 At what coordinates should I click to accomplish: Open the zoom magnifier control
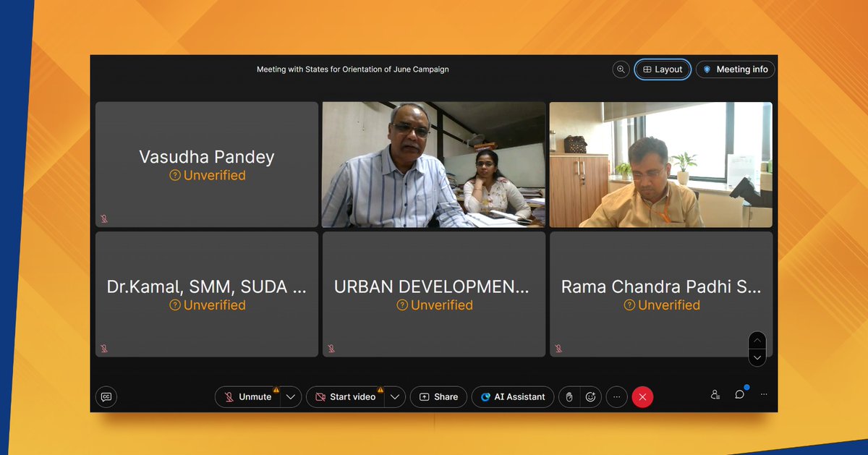click(621, 69)
